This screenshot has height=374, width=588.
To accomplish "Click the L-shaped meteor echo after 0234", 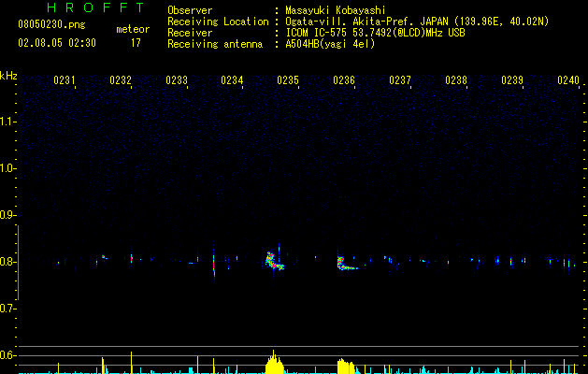I will (x=275, y=261).
